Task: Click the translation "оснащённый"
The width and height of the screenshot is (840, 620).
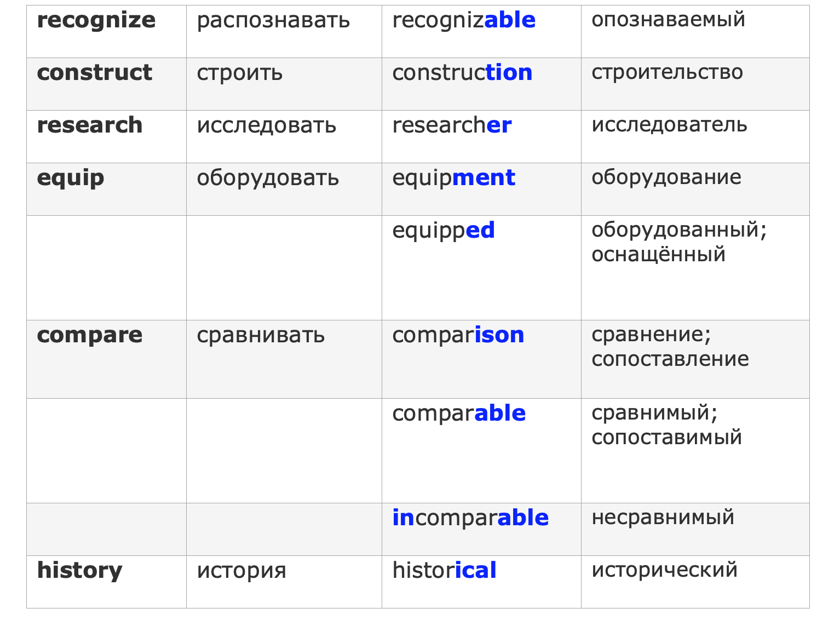Action: click(658, 255)
